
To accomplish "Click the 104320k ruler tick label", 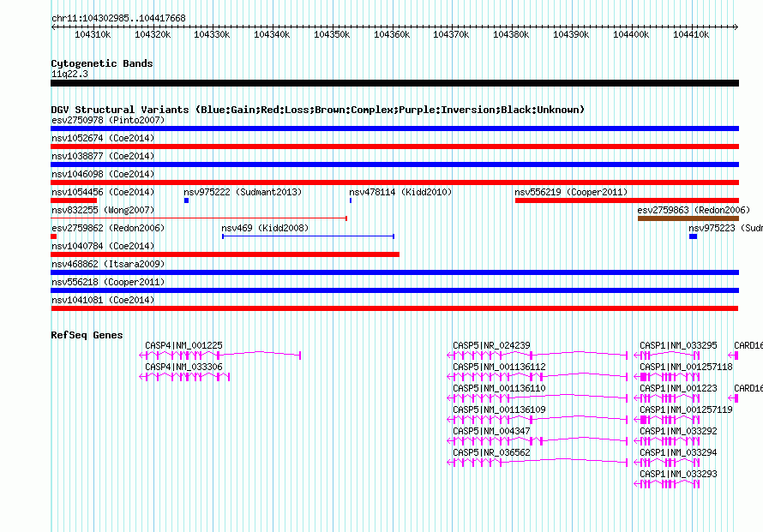I will click(153, 34).
